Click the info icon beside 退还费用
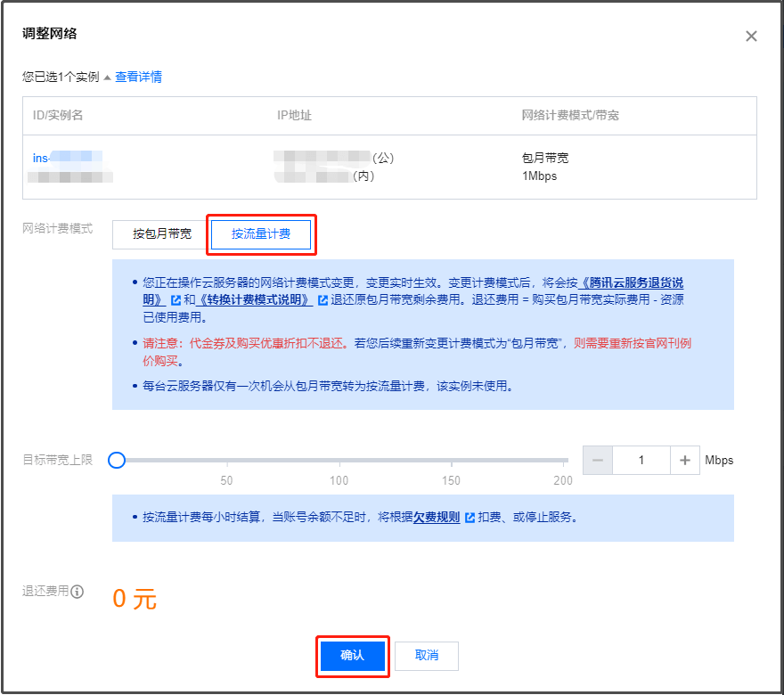 (x=78, y=592)
